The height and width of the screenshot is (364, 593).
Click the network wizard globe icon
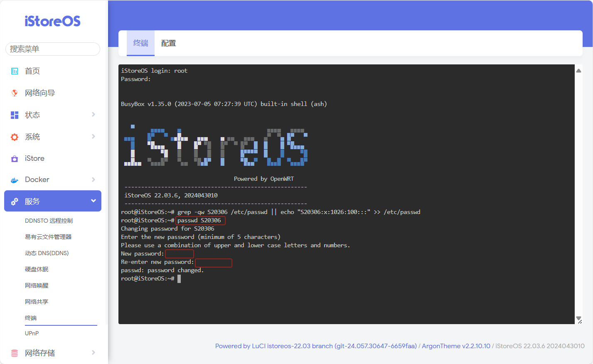point(15,93)
